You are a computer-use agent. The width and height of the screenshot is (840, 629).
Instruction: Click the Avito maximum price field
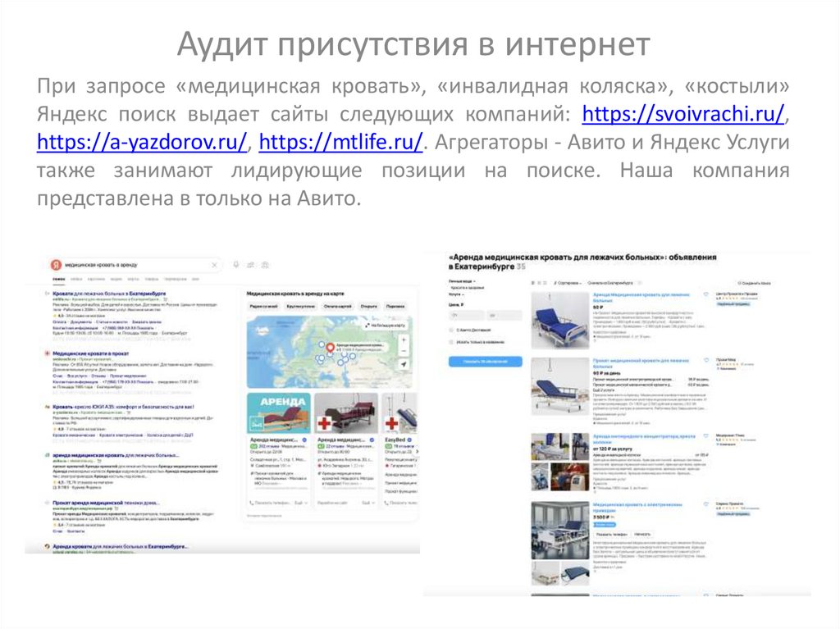pyautogui.click(x=504, y=316)
